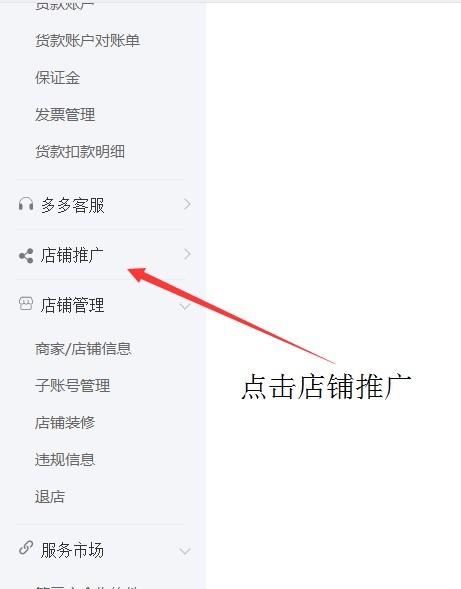
Task: Open 货款账户对账单 menu item
Action: 88,41
